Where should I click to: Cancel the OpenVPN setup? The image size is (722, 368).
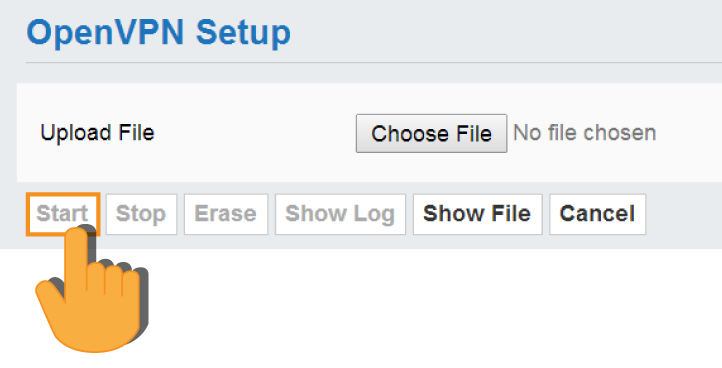598,214
